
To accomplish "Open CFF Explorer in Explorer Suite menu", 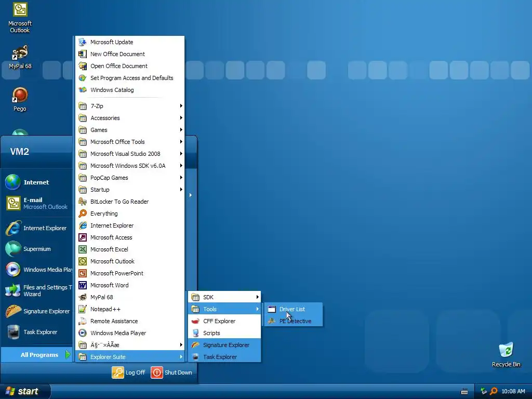I will point(224,321).
